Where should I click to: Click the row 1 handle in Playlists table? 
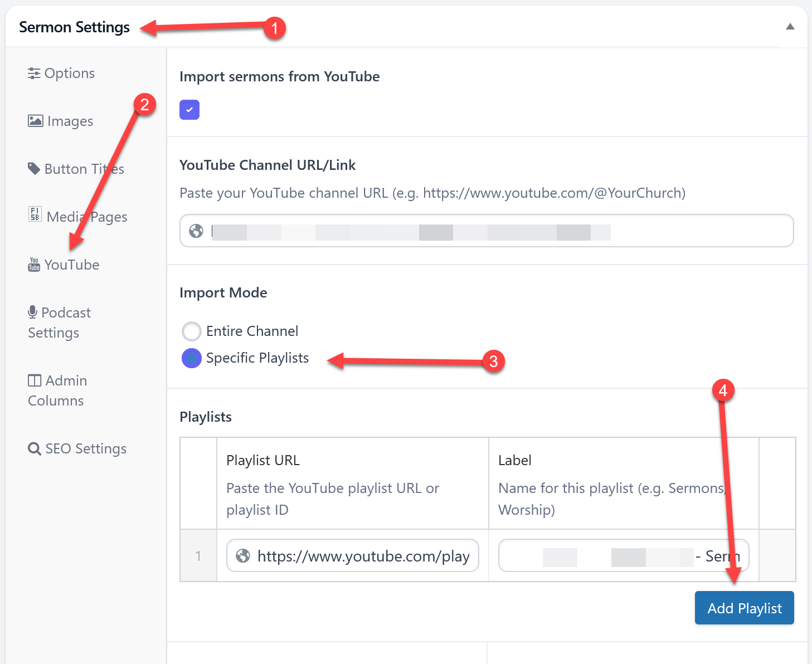198,556
